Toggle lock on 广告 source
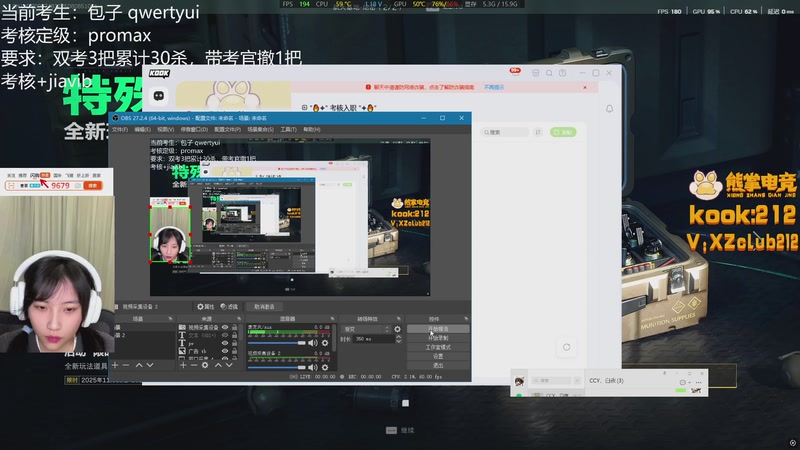 [235, 351]
